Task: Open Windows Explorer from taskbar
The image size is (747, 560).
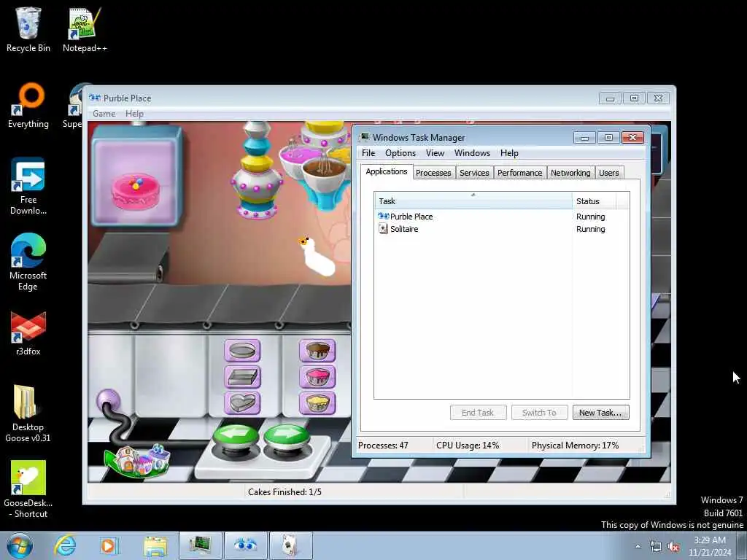Action: tap(155, 545)
